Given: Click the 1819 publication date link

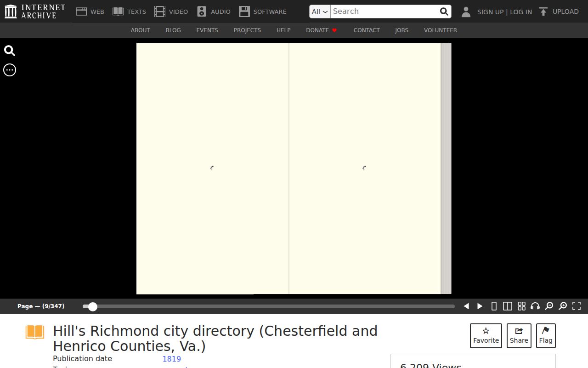Looking at the screenshot, I should (172, 359).
